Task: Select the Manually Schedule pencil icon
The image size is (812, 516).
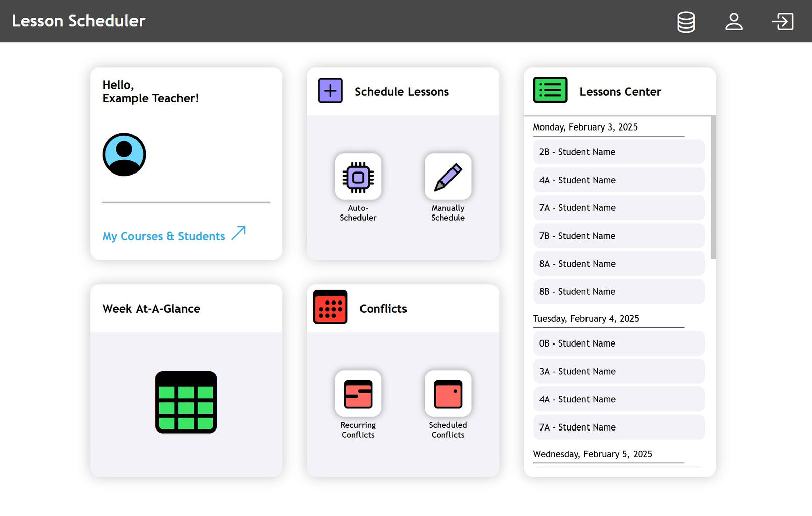Action: [x=447, y=177]
